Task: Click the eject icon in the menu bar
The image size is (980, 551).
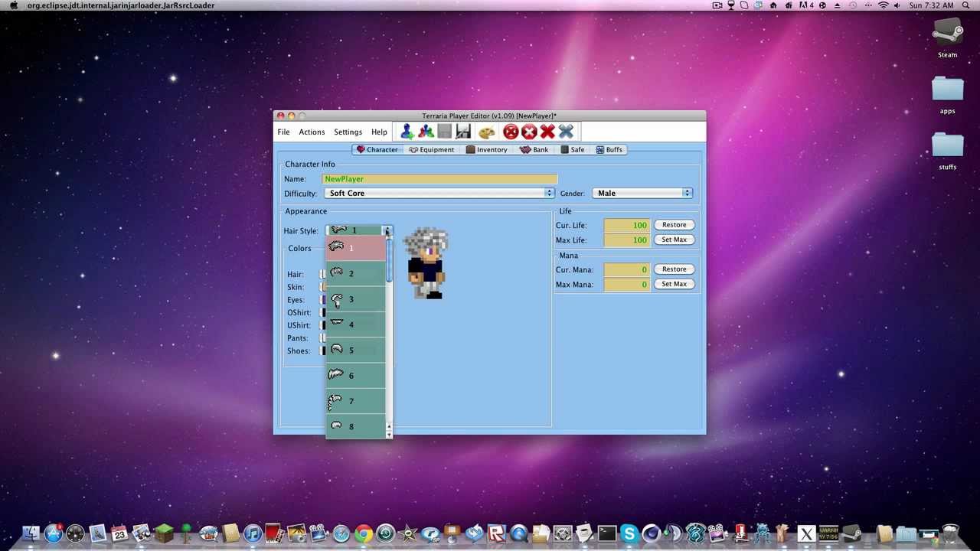Action: pos(838,5)
